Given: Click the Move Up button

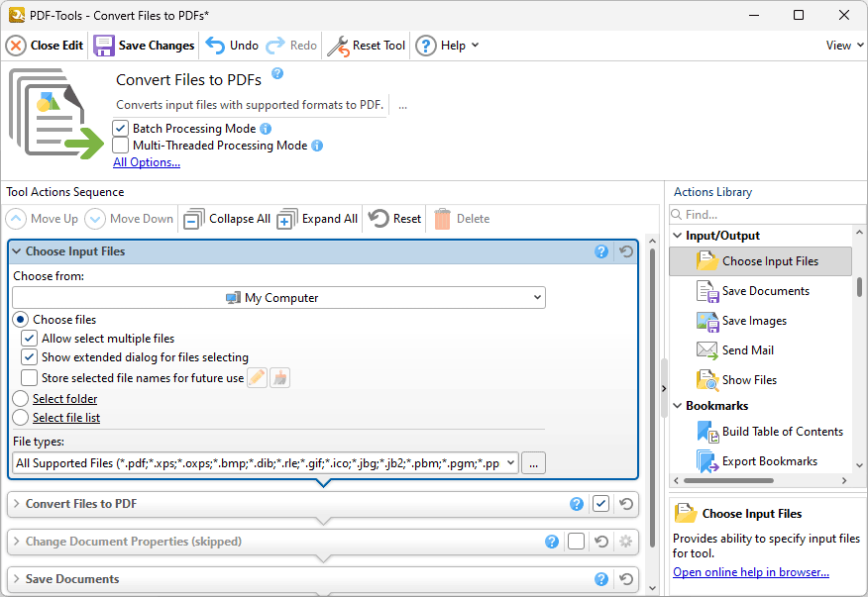Looking at the screenshot, I should (x=42, y=219).
